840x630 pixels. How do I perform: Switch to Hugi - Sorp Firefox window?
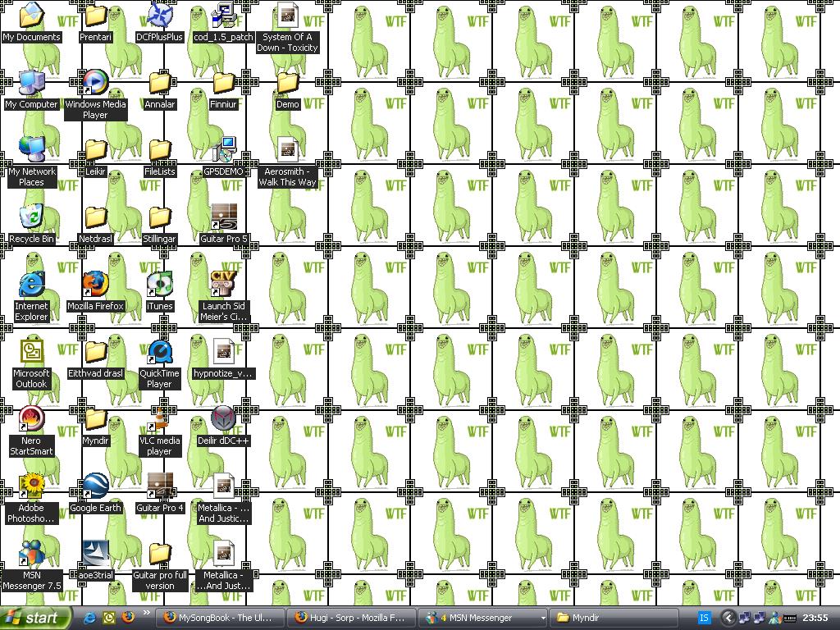[351, 618]
